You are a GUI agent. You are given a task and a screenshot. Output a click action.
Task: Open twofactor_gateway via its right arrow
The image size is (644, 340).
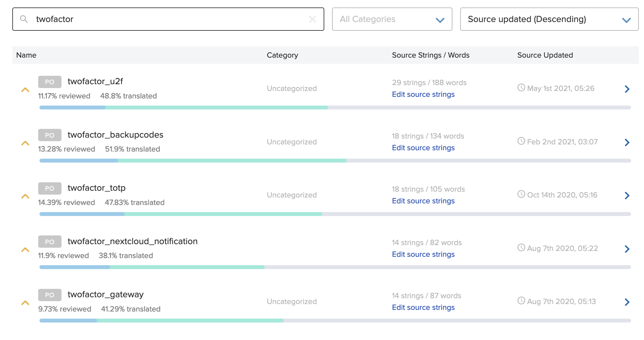tap(627, 302)
